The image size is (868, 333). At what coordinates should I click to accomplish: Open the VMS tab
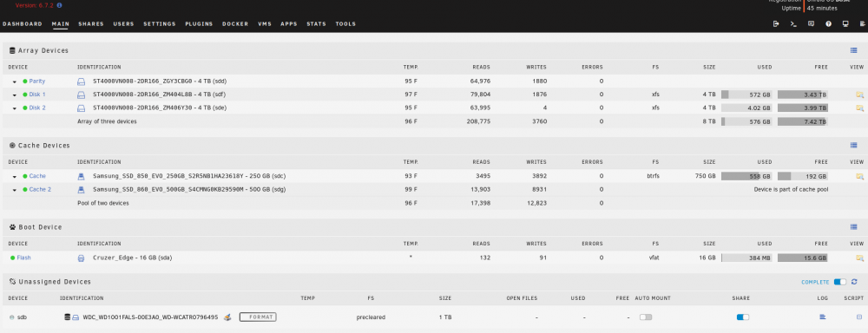(x=265, y=23)
